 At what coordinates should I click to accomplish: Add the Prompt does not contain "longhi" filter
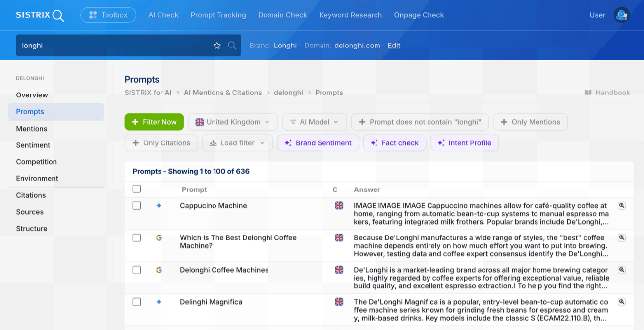point(420,122)
